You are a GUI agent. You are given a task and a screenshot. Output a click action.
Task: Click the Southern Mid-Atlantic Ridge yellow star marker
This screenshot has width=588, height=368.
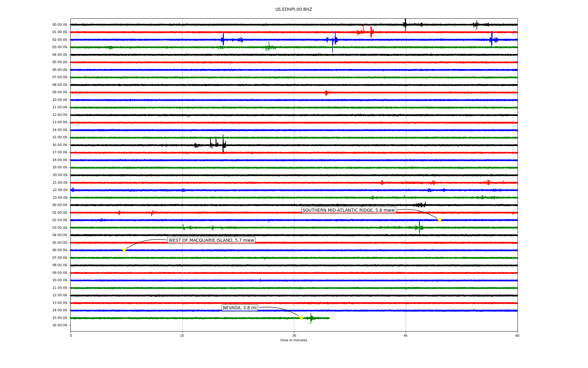tap(439, 220)
